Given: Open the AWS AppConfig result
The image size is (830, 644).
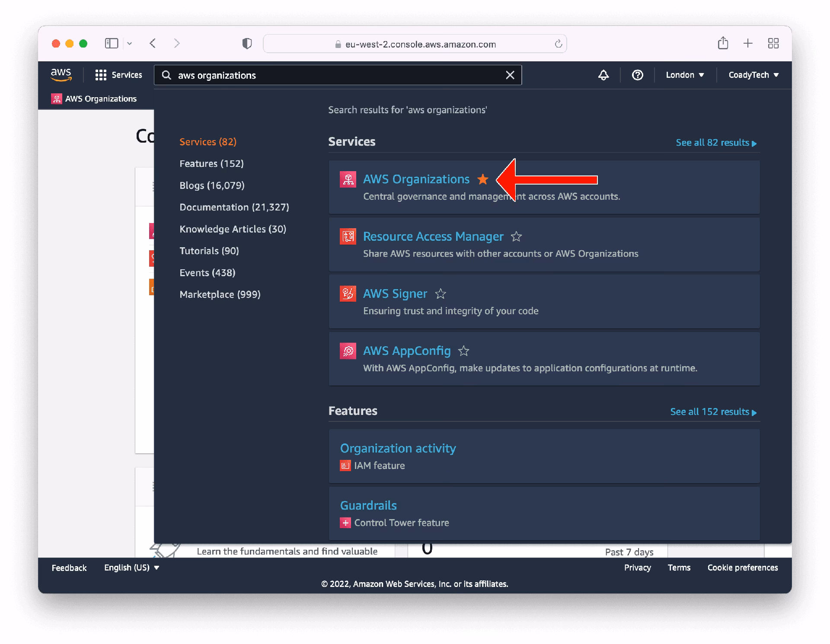Looking at the screenshot, I should pyautogui.click(x=407, y=351).
